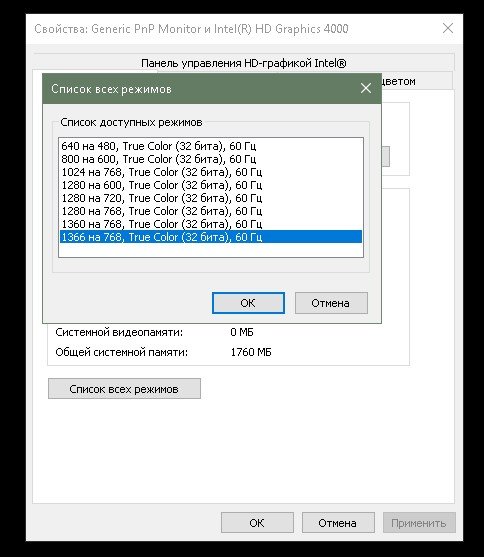
Task: Click the Список всех режимов title bar
Action: 199,88
